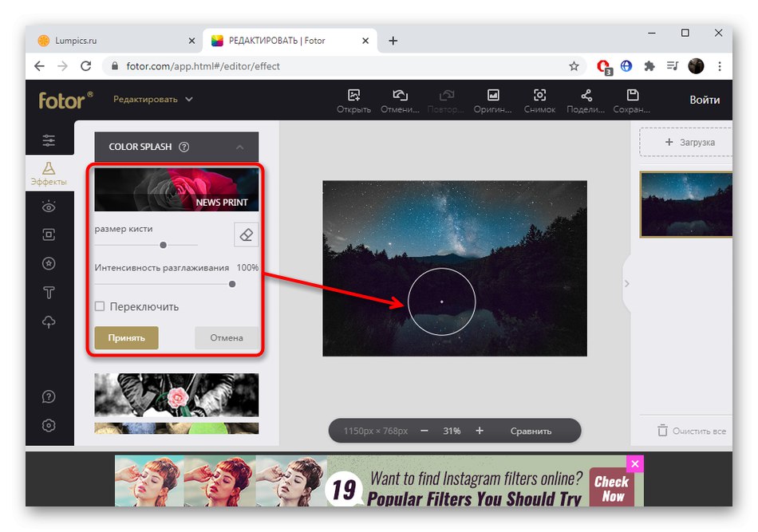
Task: Select the NEWS PRINT rose effect thumbnail
Action: 176,189
